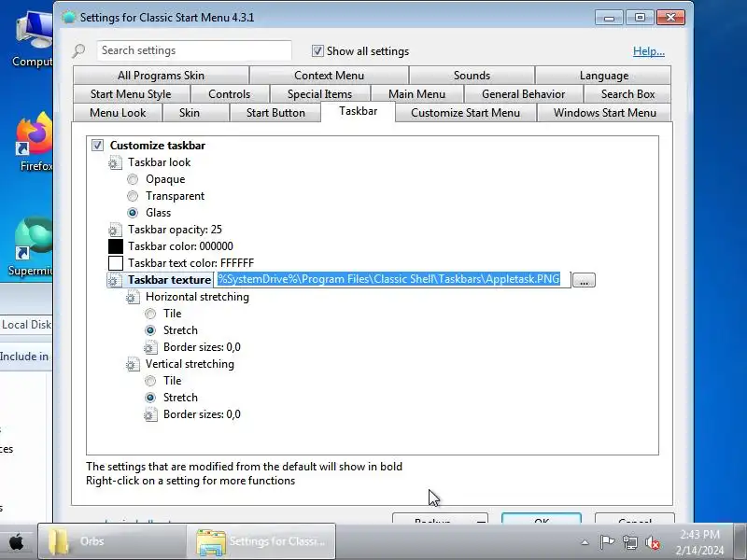Viewport: 747px width, 560px height.
Task: Click the muted volume tray icon
Action: click(x=652, y=542)
